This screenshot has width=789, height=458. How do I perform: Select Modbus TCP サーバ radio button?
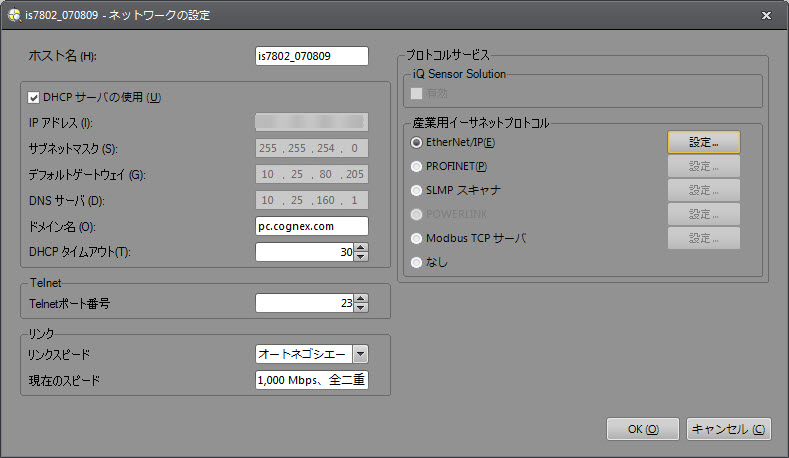point(417,238)
